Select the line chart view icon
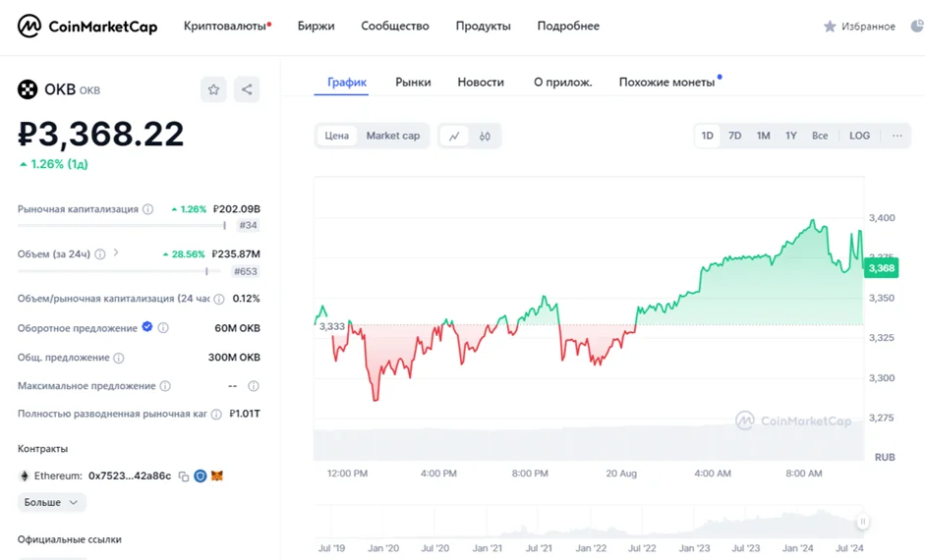 [454, 137]
